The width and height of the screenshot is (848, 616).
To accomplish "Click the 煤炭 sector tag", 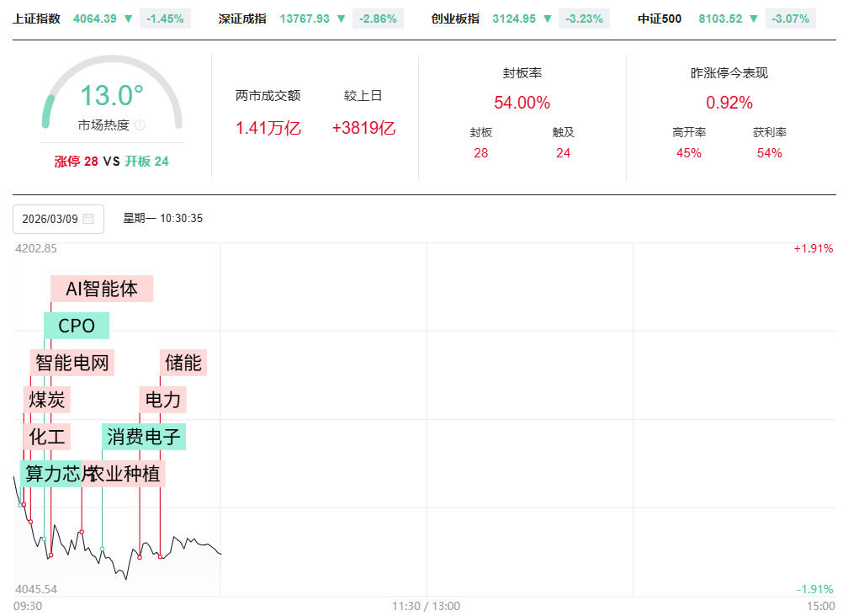I will click(47, 400).
